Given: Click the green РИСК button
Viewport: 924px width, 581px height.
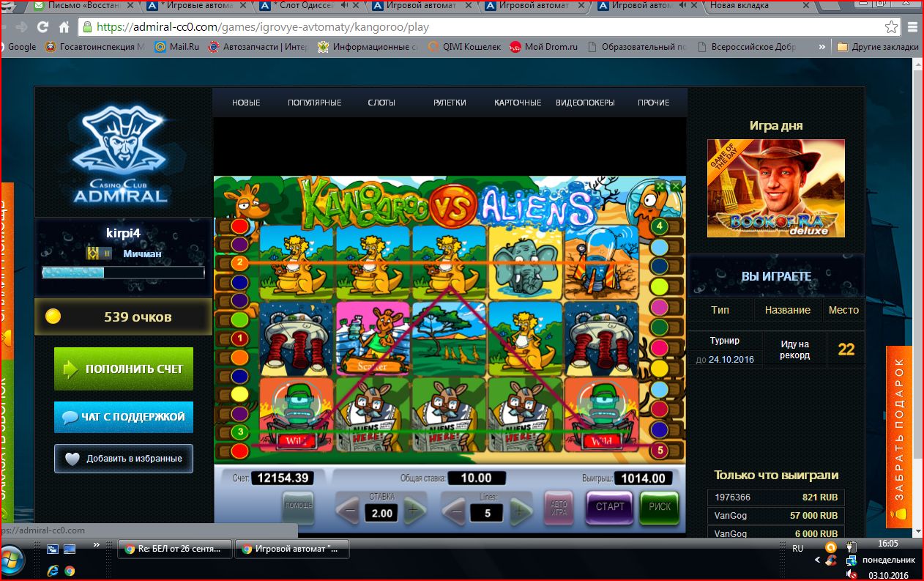Looking at the screenshot, I should pos(659,506).
